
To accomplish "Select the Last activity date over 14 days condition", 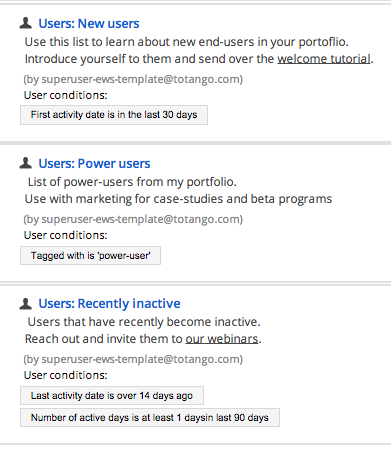I will (x=112, y=396).
